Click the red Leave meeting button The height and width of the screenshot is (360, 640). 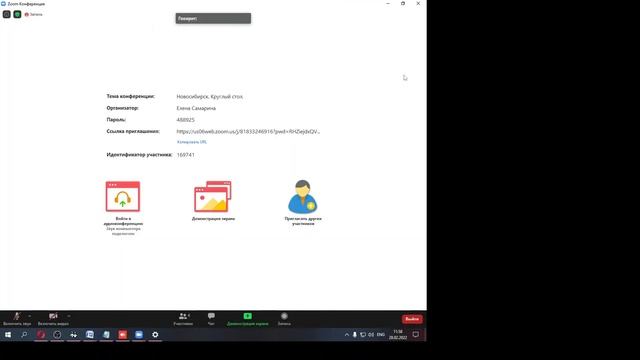[412, 319]
